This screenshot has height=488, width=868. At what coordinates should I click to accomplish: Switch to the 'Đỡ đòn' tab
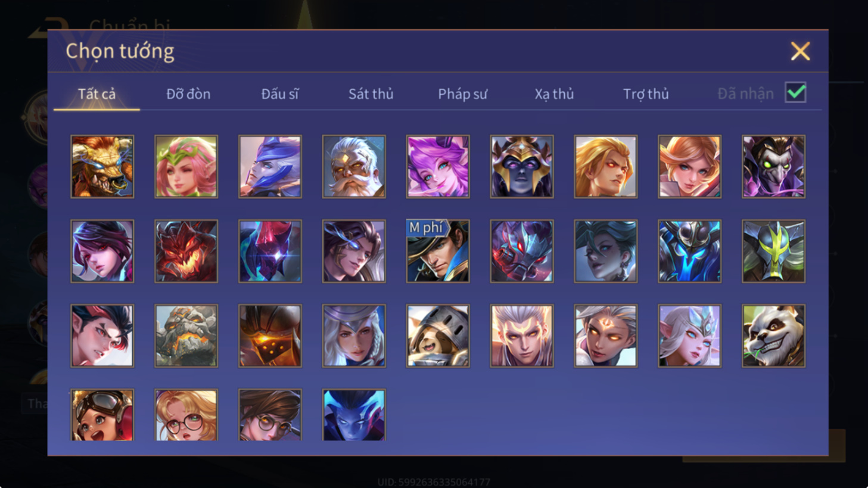point(188,94)
